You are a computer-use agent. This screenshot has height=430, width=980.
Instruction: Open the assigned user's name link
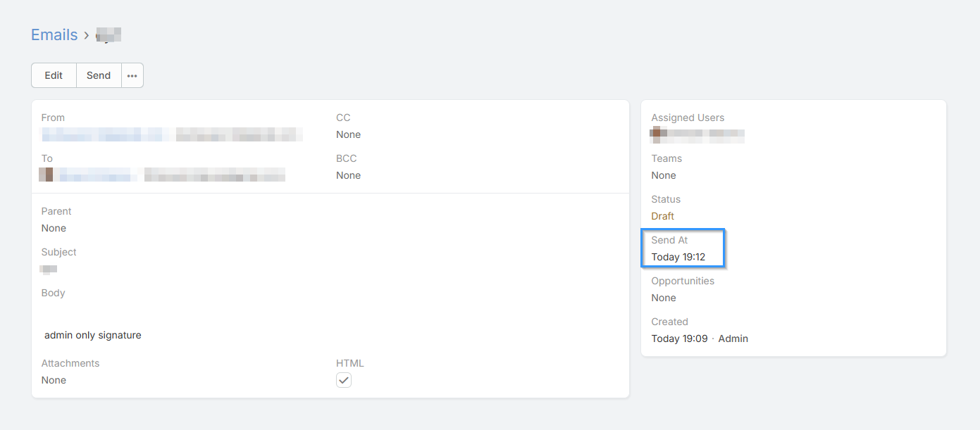pos(705,134)
